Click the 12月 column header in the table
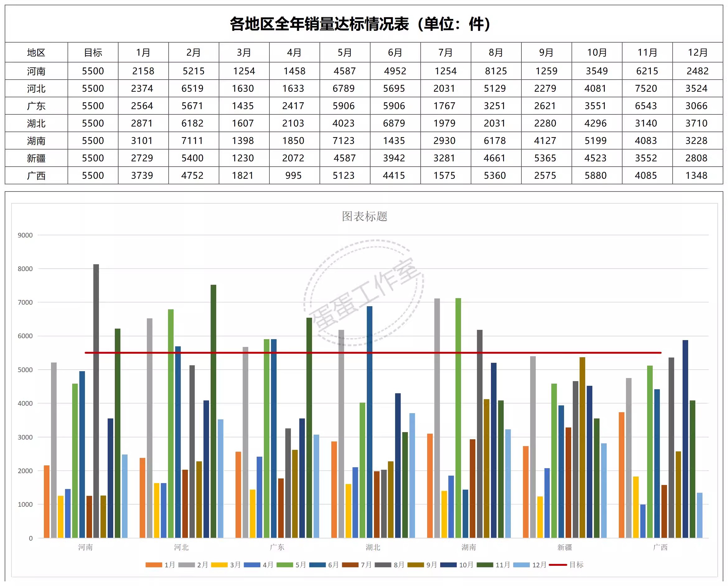 pos(698,52)
